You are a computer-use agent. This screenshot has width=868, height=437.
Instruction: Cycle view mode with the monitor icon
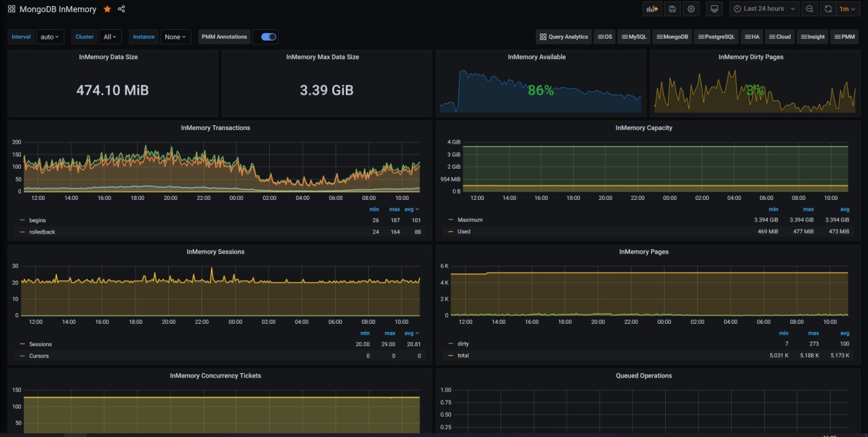click(x=714, y=9)
